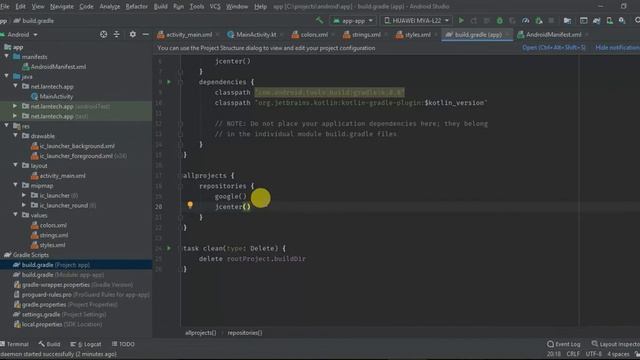Close the activity_main.xml editor tab

click(218, 35)
